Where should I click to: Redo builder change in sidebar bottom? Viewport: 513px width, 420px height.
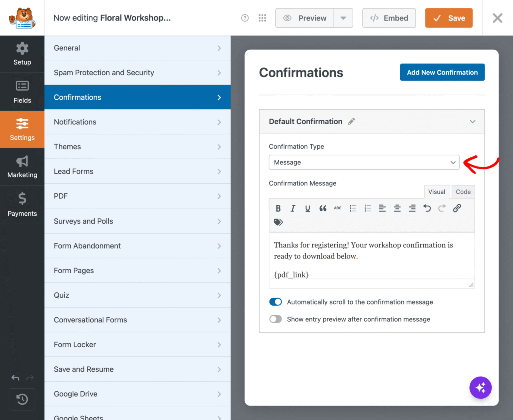point(30,378)
